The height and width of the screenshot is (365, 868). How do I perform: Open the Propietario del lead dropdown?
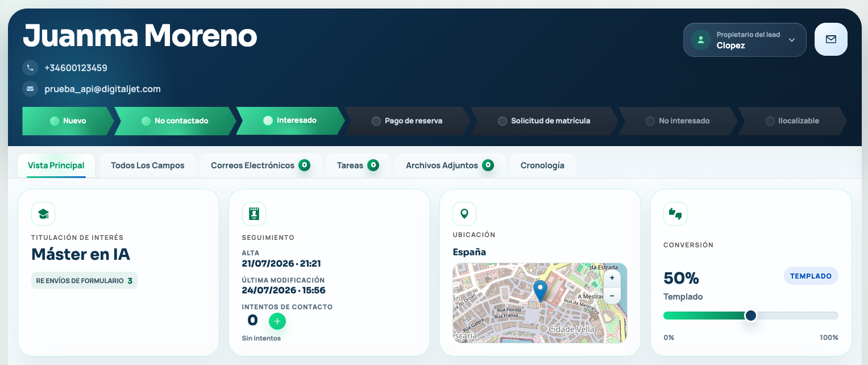click(745, 40)
